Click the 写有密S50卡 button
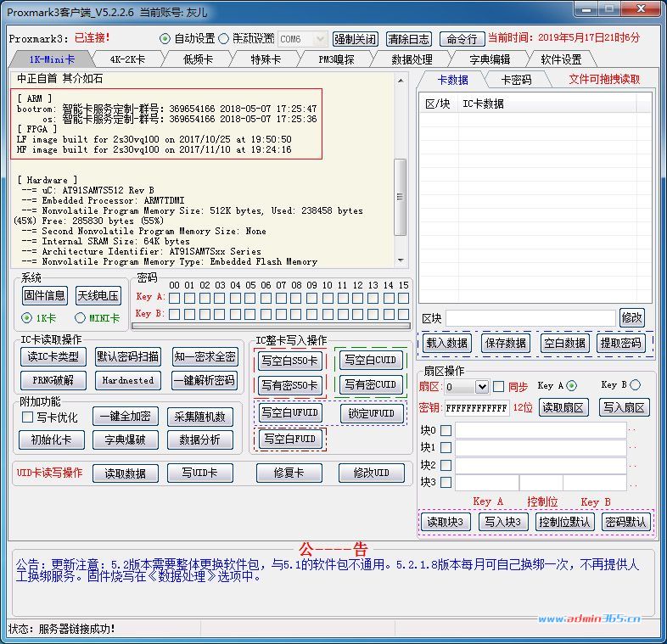 289,385
